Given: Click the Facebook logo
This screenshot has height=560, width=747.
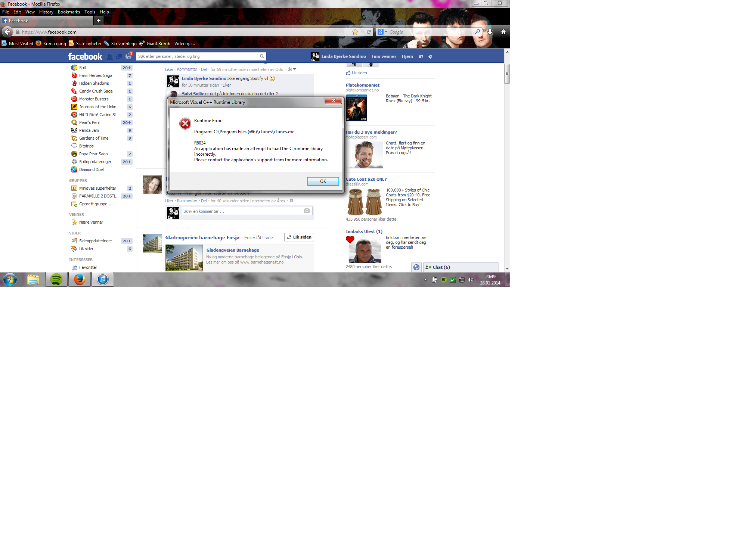Looking at the screenshot, I should click(85, 56).
